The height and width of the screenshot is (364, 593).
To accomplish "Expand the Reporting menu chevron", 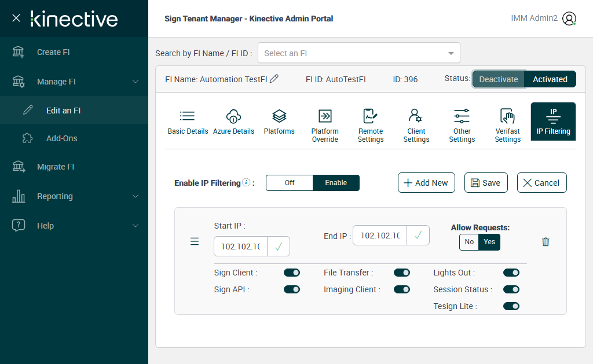I will pos(136,196).
